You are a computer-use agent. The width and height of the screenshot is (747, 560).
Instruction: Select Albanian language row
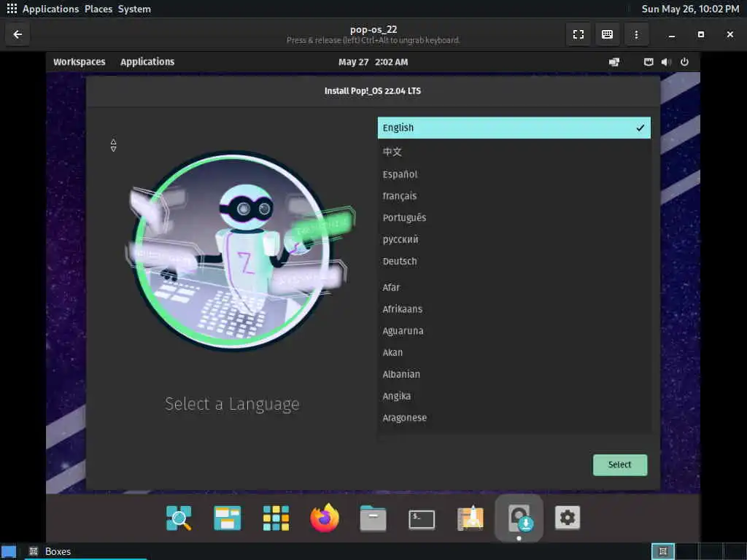tap(514, 374)
